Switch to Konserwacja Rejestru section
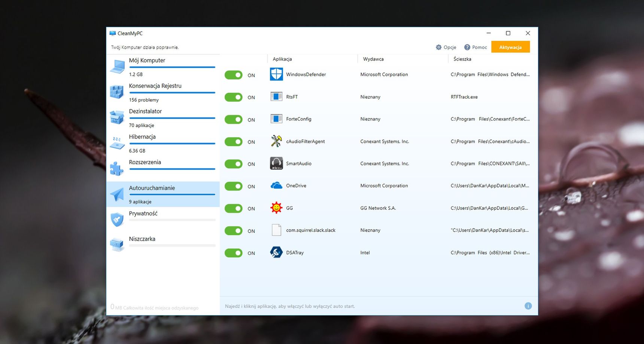This screenshot has width=644, height=344. coord(163,93)
